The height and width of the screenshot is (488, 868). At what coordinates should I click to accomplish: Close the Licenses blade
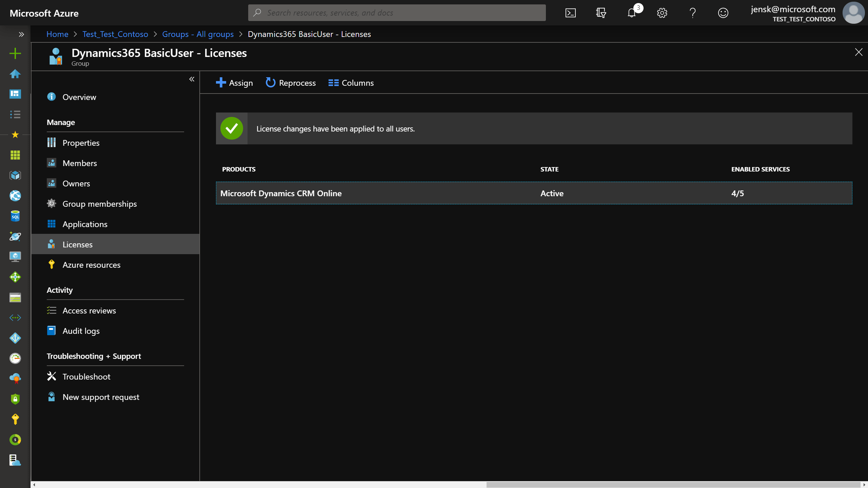(x=859, y=52)
